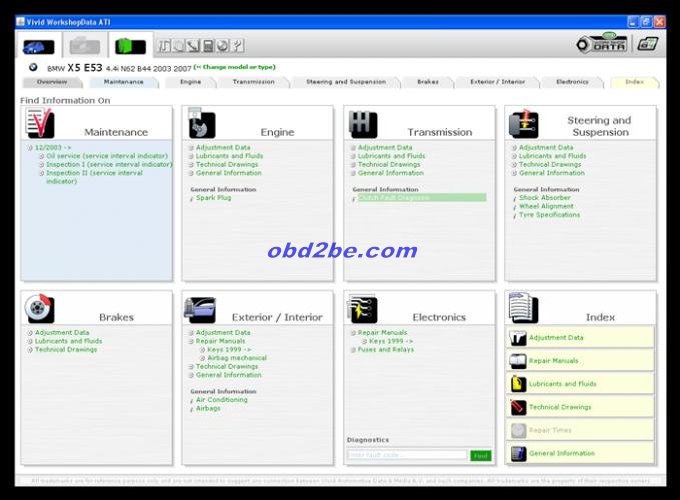Click the Index Repair Manuals book icon
Viewport: 680px width, 500px height.
(518, 361)
